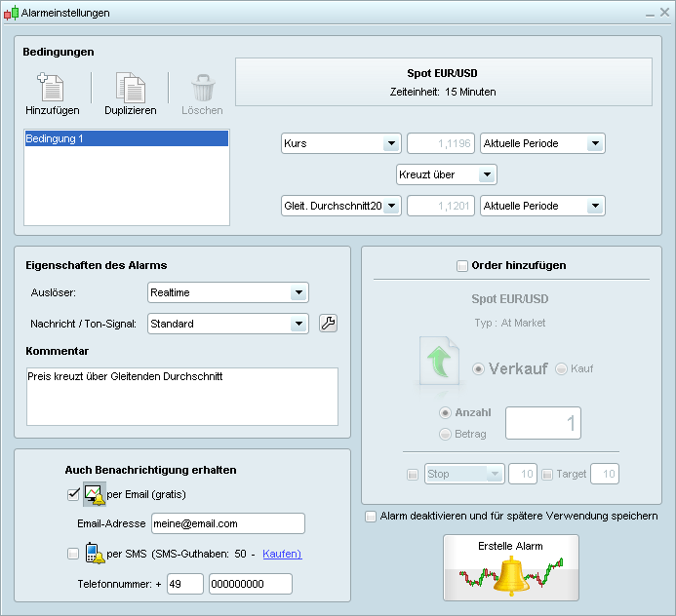The width and height of the screenshot is (676, 616).
Task: Open the Kurs dropdown
Action: point(341,143)
